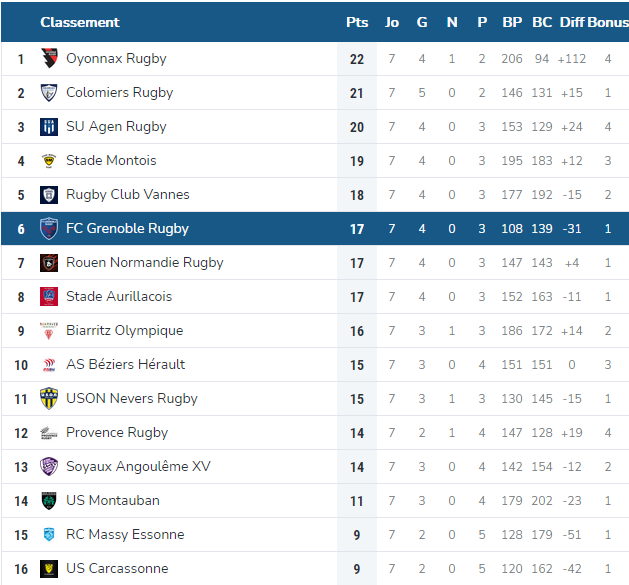
Task: Click the Diff column header
Action: (x=572, y=22)
